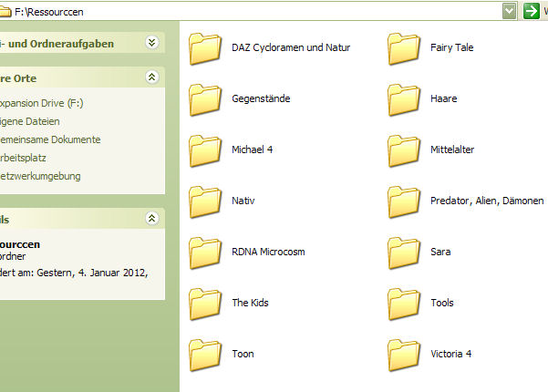The height and width of the screenshot is (392, 548).
Task: Click the 'Nativ' folder name
Action: 243,201
